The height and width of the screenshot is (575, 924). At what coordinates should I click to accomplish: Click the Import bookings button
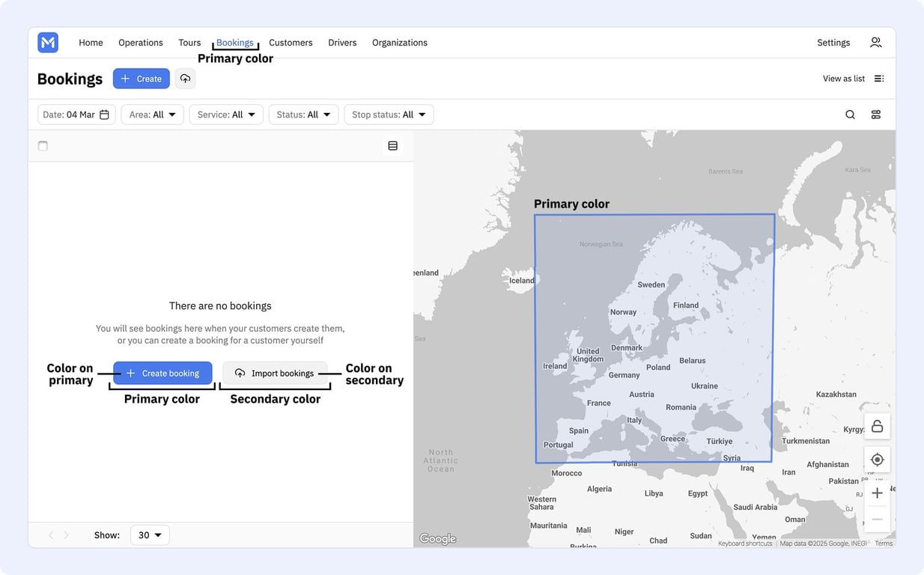coord(275,373)
